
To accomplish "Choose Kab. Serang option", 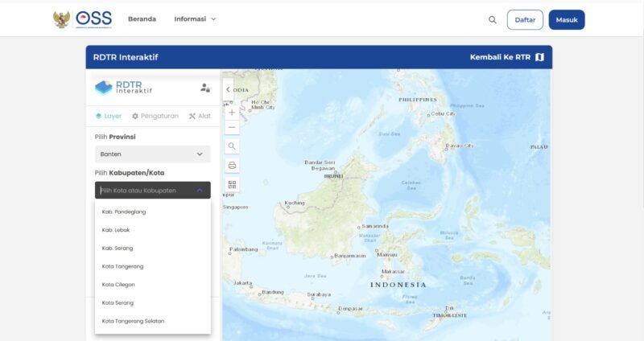I will (x=153, y=249).
